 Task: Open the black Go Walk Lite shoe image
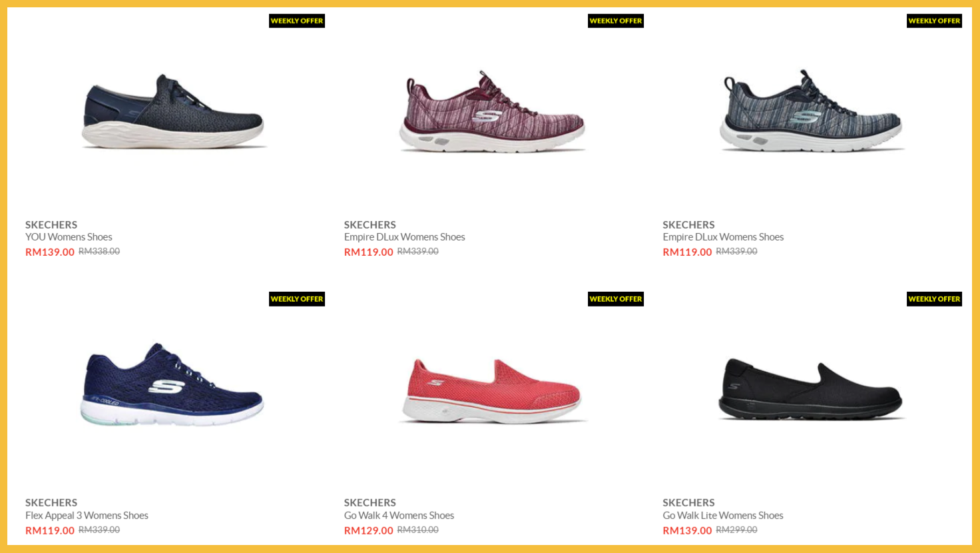(x=811, y=389)
